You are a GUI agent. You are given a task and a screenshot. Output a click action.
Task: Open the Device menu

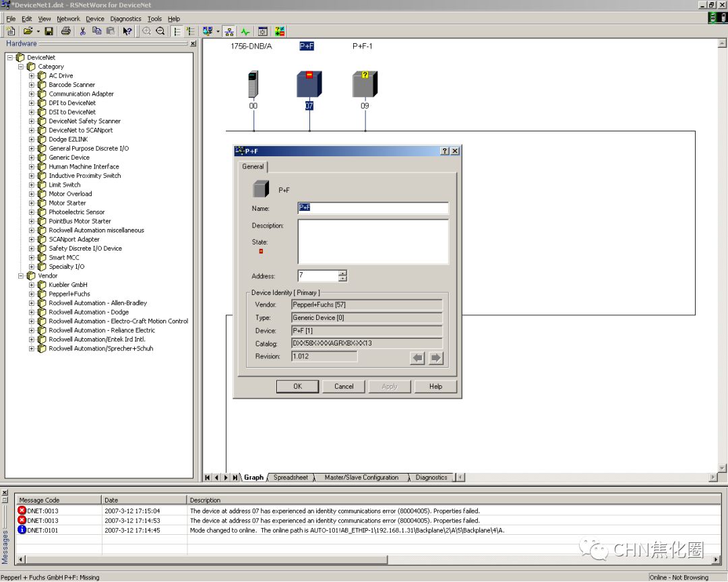click(95, 19)
